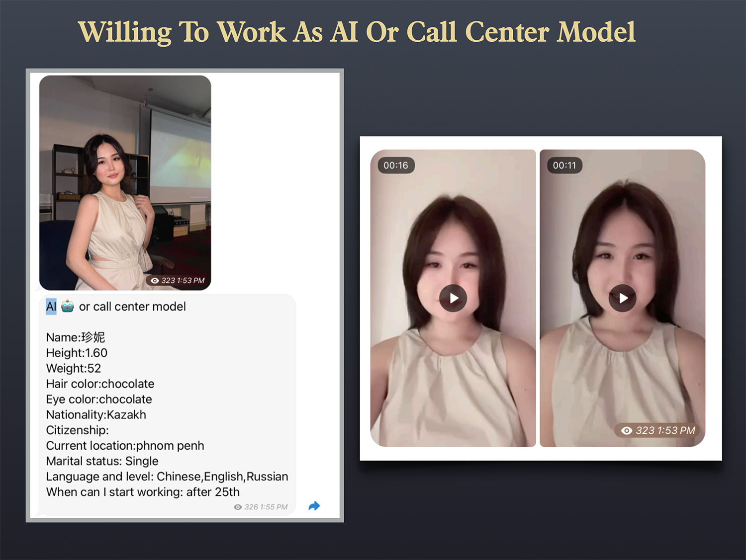746x560 pixels.
Task: Click the Height:1.60 line
Action: (77, 353)
